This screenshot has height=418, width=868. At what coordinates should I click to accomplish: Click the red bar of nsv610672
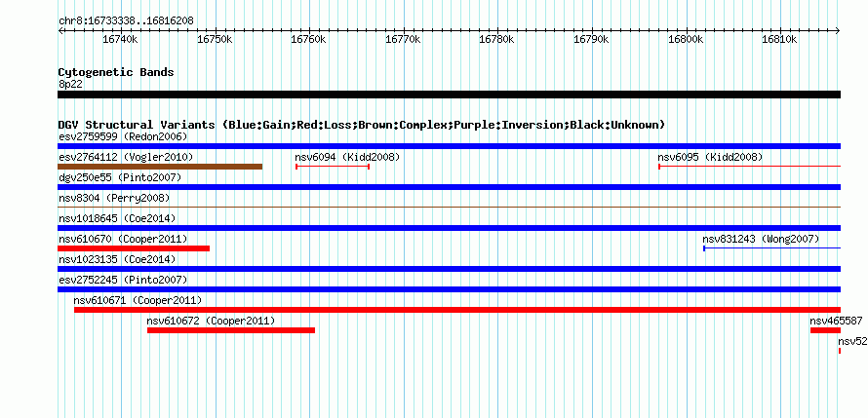[x=231, y=330]
